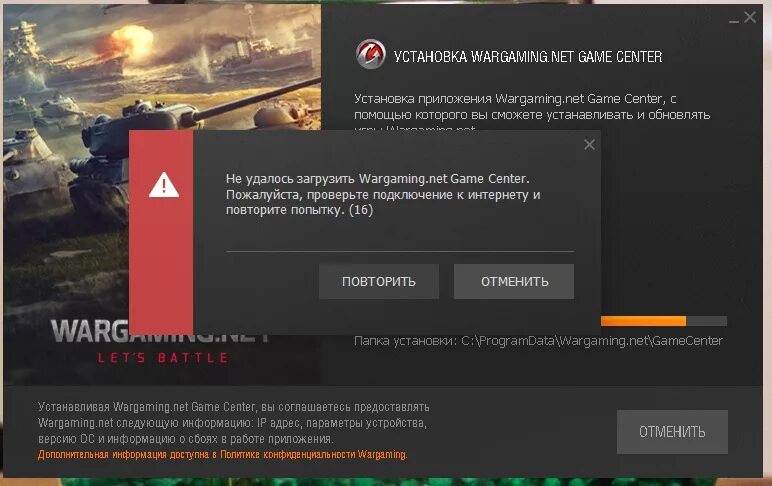Image resolution: width=772 pixels, height=486 pixels.
Task: Click the 'Устанавливая Wargaming.net Game Center' agreement text
Action: point(234,422)
